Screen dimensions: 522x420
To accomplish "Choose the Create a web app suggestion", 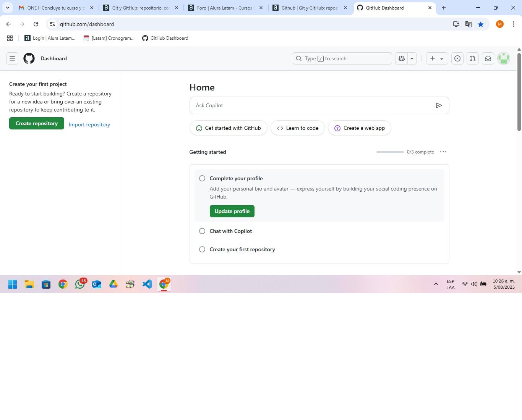I will pyautogui.click(x=360, y=128).
